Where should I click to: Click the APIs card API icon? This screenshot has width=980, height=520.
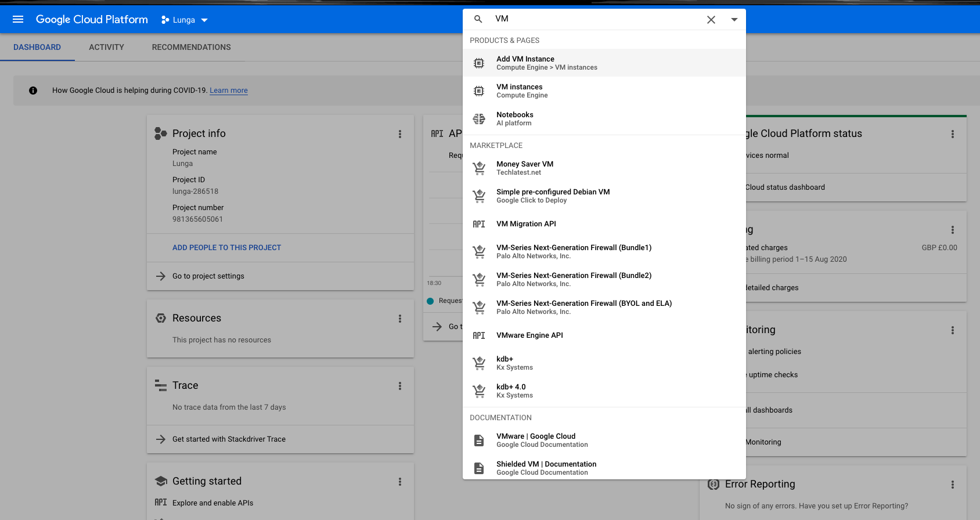[437, 133]
